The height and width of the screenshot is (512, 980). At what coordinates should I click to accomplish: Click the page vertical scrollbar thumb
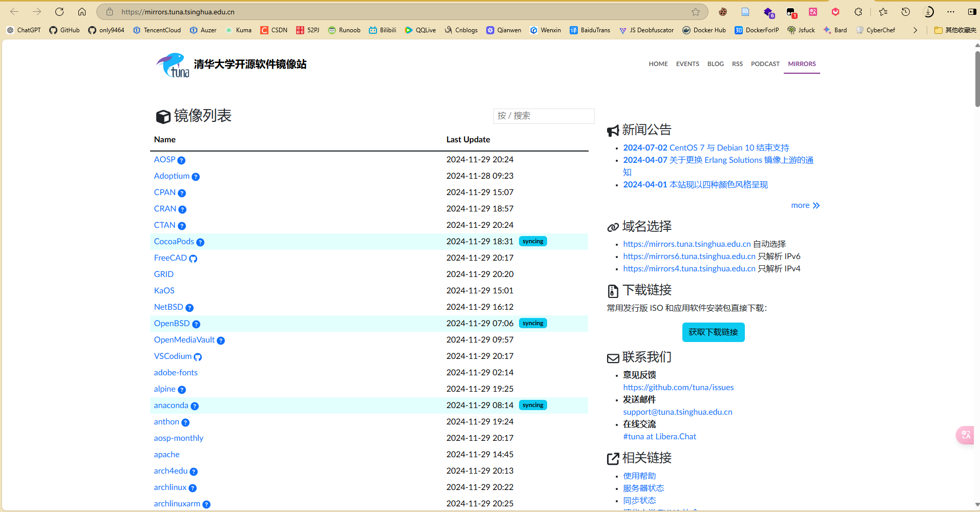(977, 79)
